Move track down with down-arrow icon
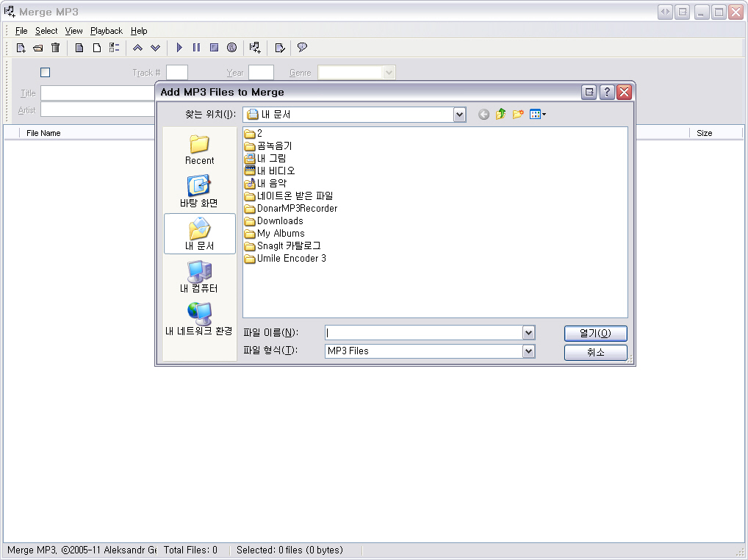This screenshot has width=748, height=560. (x=156, y=48)
